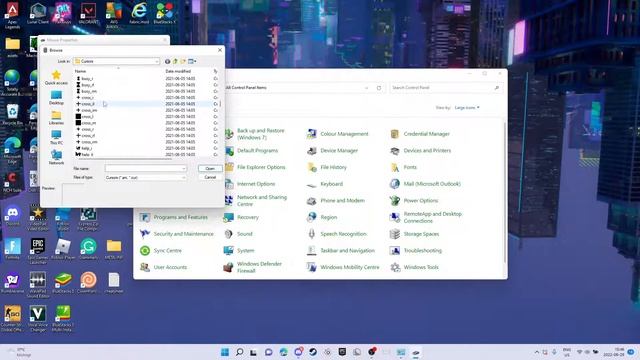Screen dimensions: 640x360
Task: Open Devices and Printers icon
Action: coord(395,151)
